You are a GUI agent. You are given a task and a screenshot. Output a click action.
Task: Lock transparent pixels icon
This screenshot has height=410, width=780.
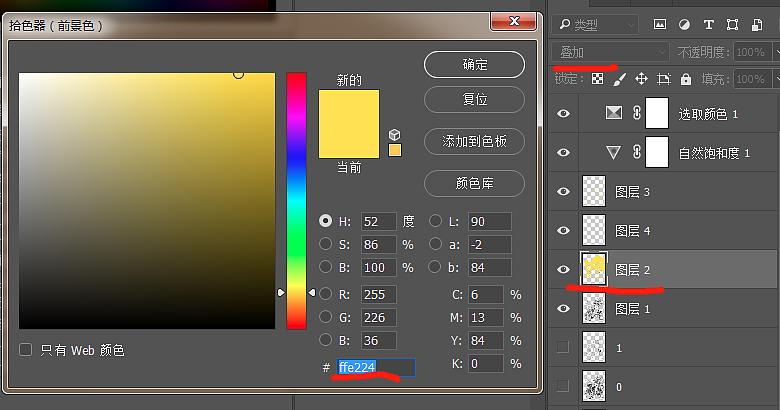[597, 79]
